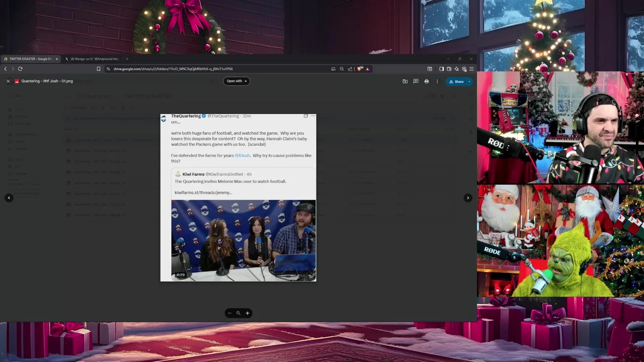
Task: Open a new browser tab
Action: 127,59
